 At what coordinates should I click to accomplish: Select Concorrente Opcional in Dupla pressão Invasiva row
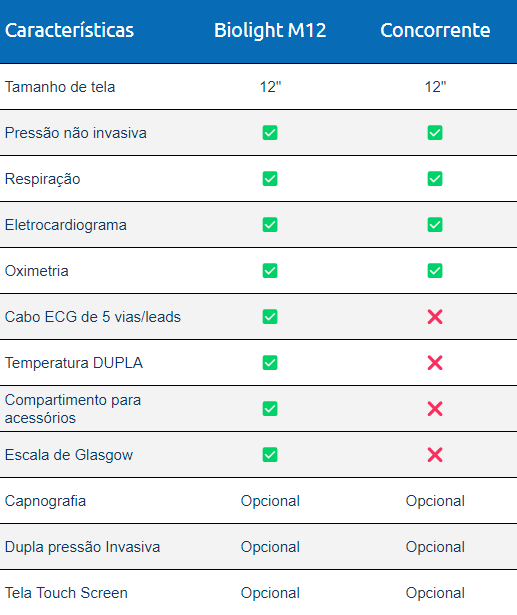[x=435, y=547]
